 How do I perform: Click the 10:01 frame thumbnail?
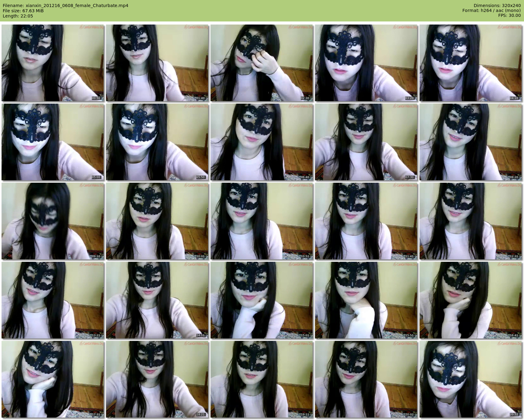157,221
